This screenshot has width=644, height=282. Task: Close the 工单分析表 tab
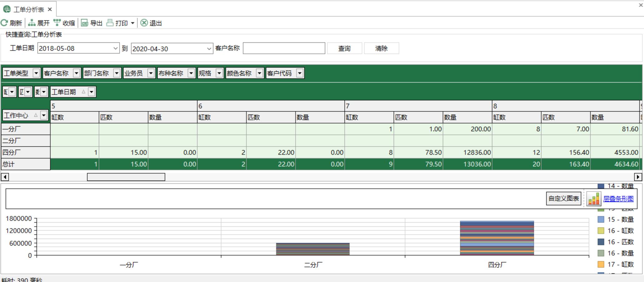[50, 9]
